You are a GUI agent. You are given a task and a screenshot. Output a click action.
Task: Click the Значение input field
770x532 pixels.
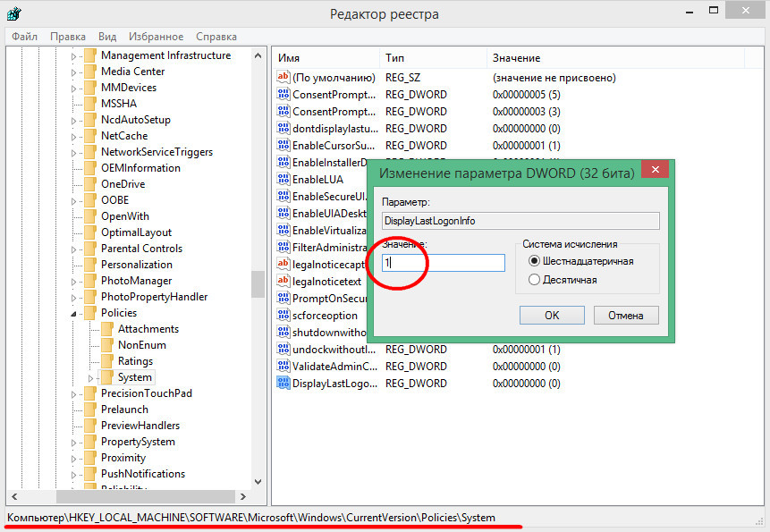[x=443, y=263]
